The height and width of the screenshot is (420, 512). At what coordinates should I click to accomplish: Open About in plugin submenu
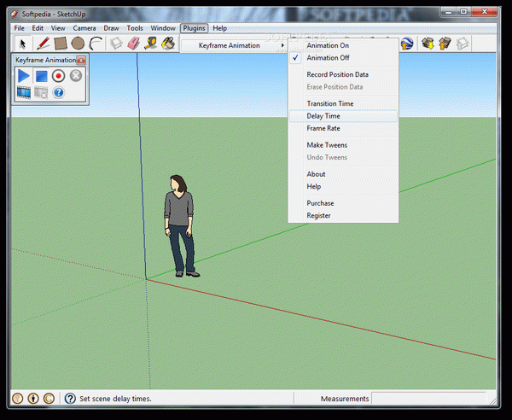click(x=343, y=174)
